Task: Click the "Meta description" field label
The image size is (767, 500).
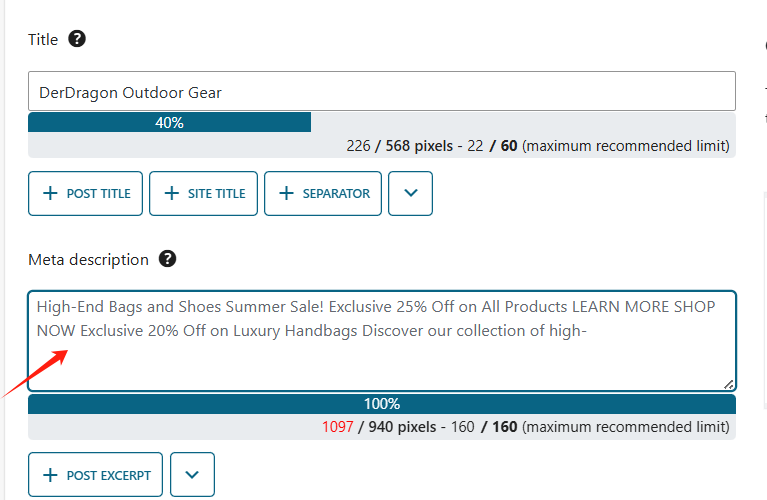Action: [x=88, y=260]
